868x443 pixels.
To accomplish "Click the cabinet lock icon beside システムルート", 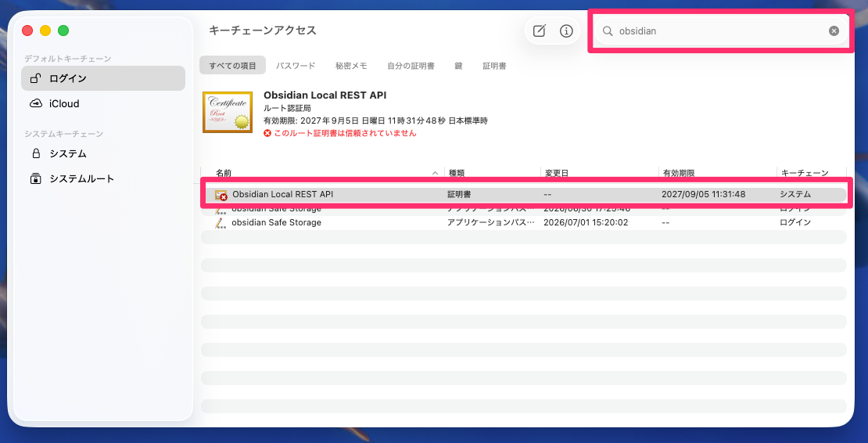I will pos(36,179).
